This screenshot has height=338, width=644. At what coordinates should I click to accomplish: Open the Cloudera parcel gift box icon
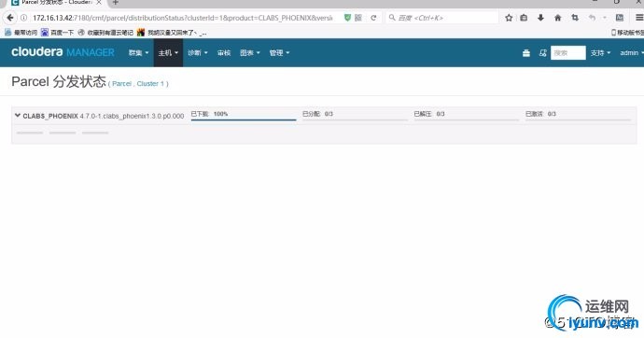click(526, 53)
